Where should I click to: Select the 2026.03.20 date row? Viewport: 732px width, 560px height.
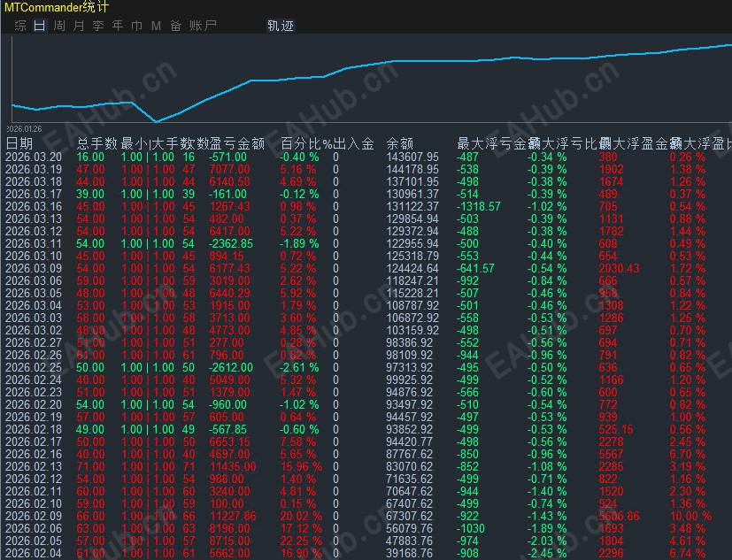click(x=34, y=157)
